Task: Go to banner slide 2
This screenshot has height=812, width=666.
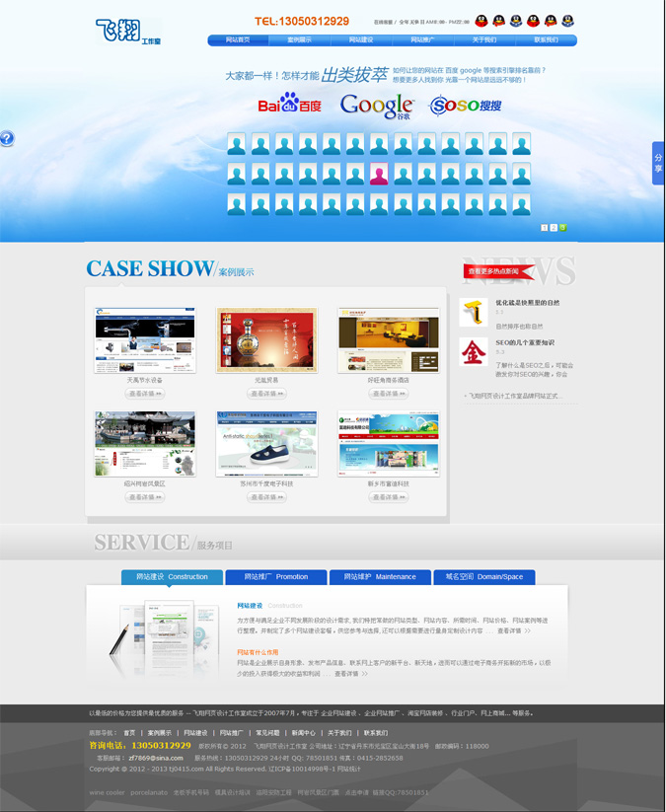Action: pos(554,227)
